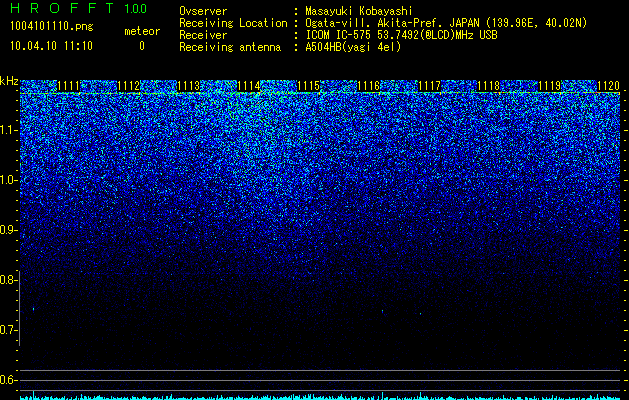This screenshot has height=400, width=629.
Task: Click the 1114 time marker
Action: click(x=249, y=85)
